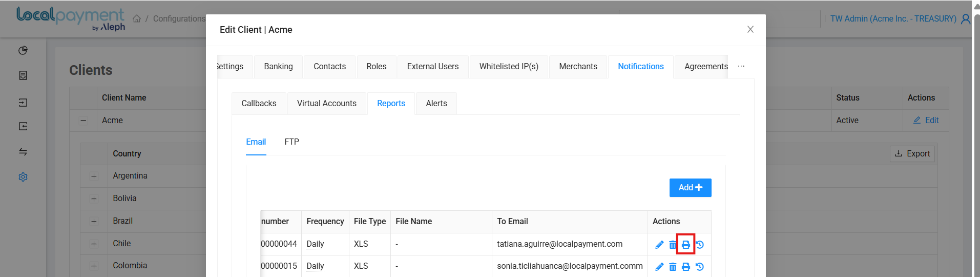The image size is (980, 277).
Task: Open history icon for sonia.ticliahuanca row
Action: click(x=700, y=267)
